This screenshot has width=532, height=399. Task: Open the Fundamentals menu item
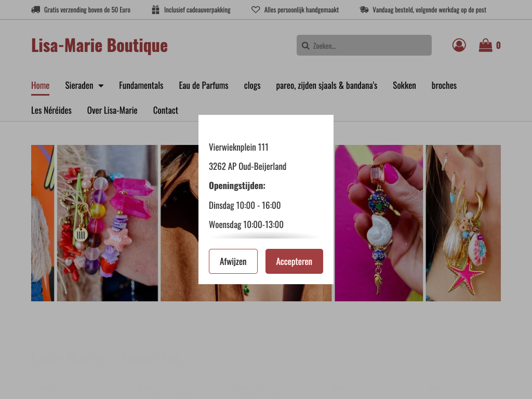pos(141,86)
